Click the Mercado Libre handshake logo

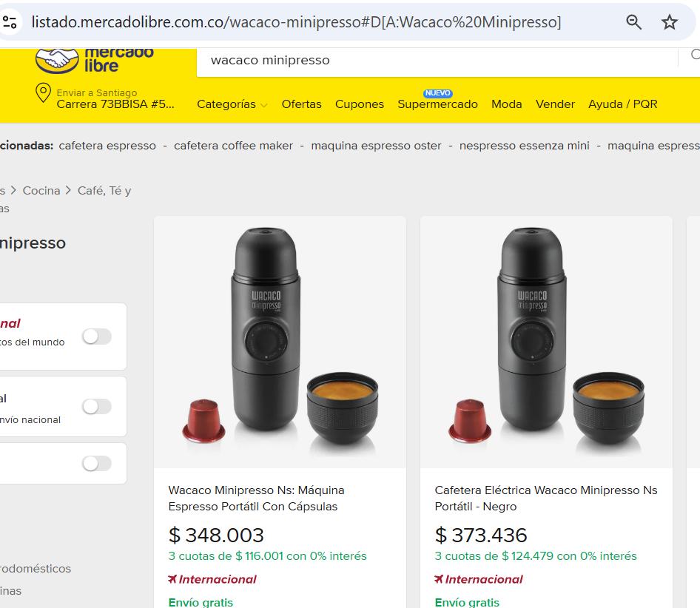(x=58, y=59)
